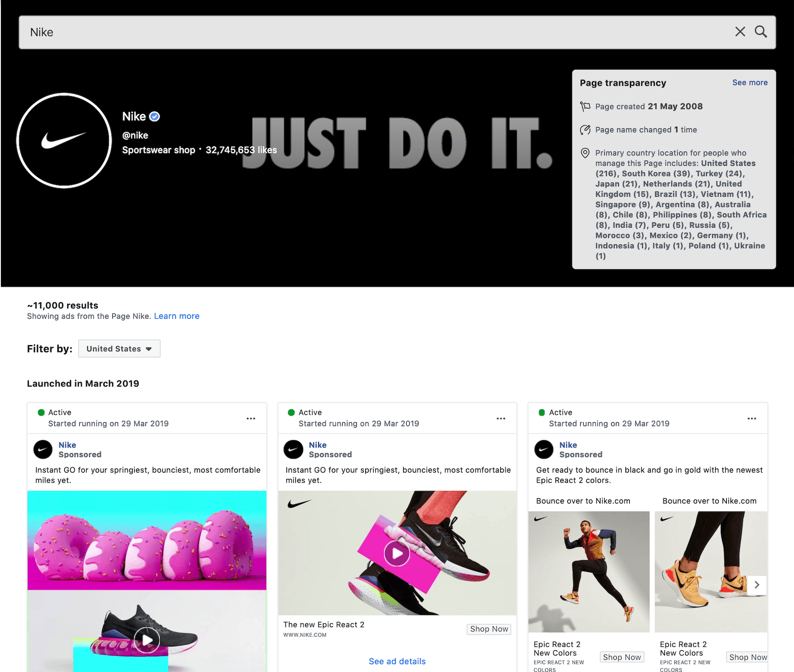Play the Epic React 2 shoe video
This screenshot has width=794, height=672.
pos(397,553)
